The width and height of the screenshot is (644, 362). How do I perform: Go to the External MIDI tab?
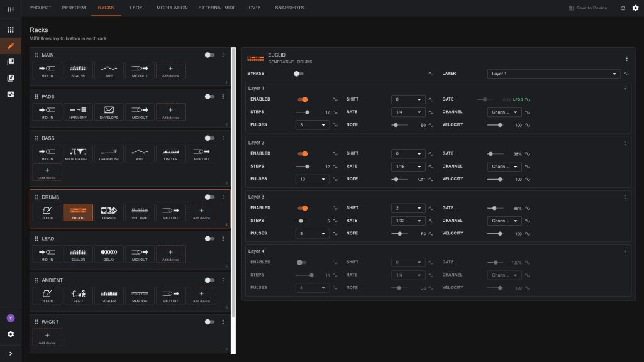coord(216,8)
